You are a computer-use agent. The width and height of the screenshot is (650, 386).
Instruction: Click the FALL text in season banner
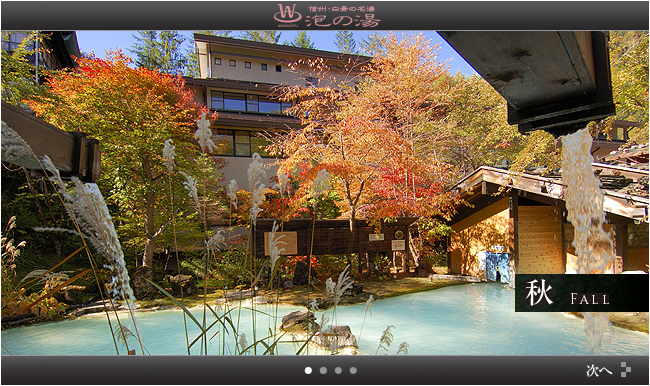click(589, 299)
